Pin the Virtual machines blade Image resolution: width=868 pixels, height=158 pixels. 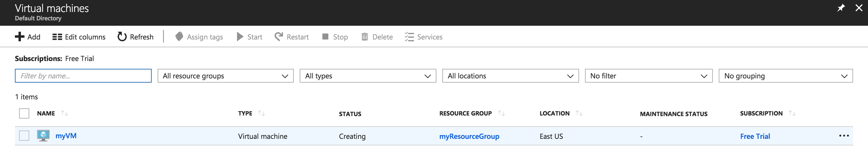coord(841,8)
